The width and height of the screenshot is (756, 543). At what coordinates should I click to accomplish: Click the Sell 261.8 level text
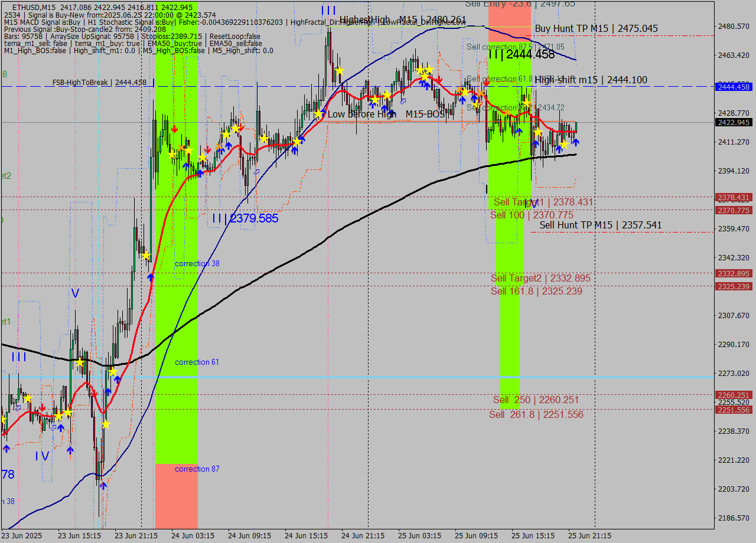point(536,414)
